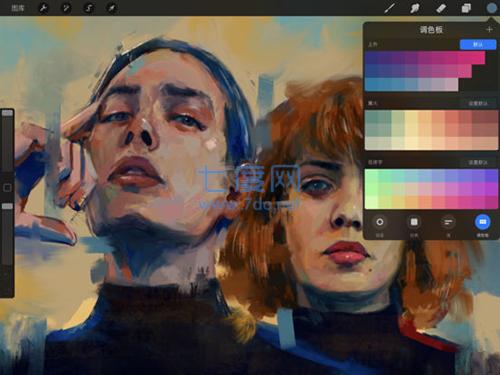
Task: Pick the pale lime bottom-left swatch of the bottom palette
Action: (x=371, y=202)
